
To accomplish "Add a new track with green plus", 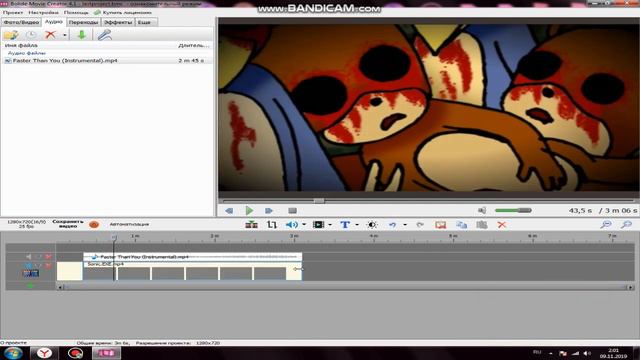I will click(x=30, y=286).
